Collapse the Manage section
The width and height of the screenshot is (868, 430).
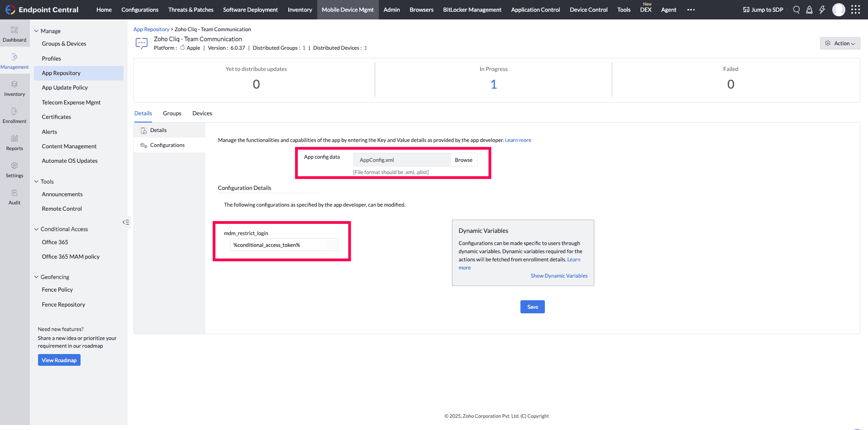pos(36,31)
